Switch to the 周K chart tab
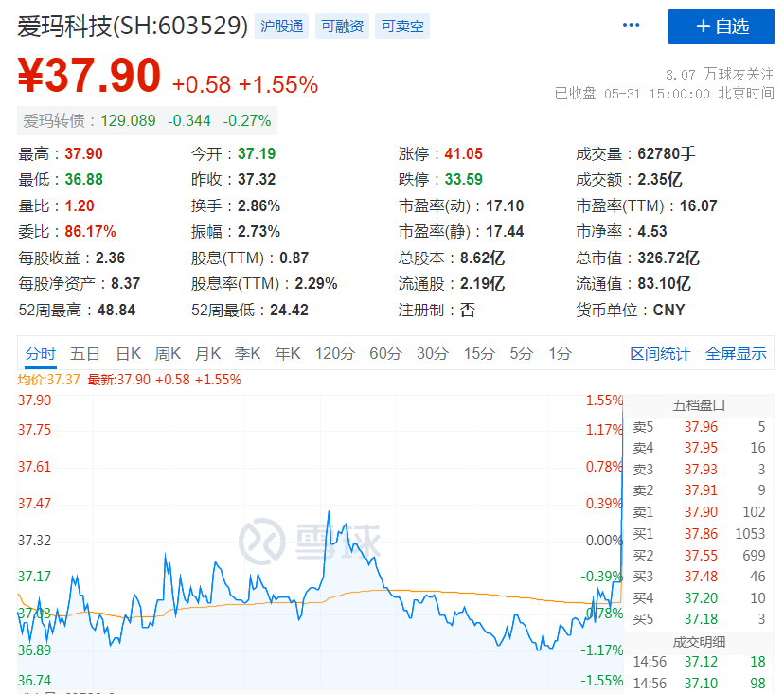The image size is (784, 694). point(168,353)
